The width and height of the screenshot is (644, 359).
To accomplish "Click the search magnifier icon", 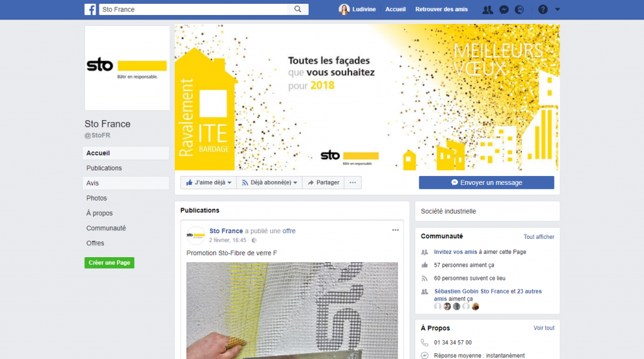I will pyautogui.click(x=297, y=9).
